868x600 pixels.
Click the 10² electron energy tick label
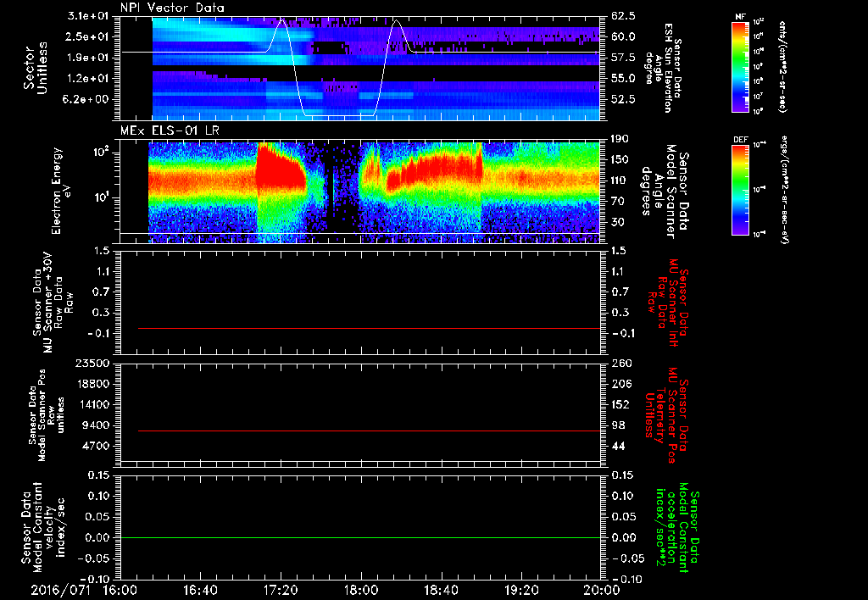pos(101,153)
